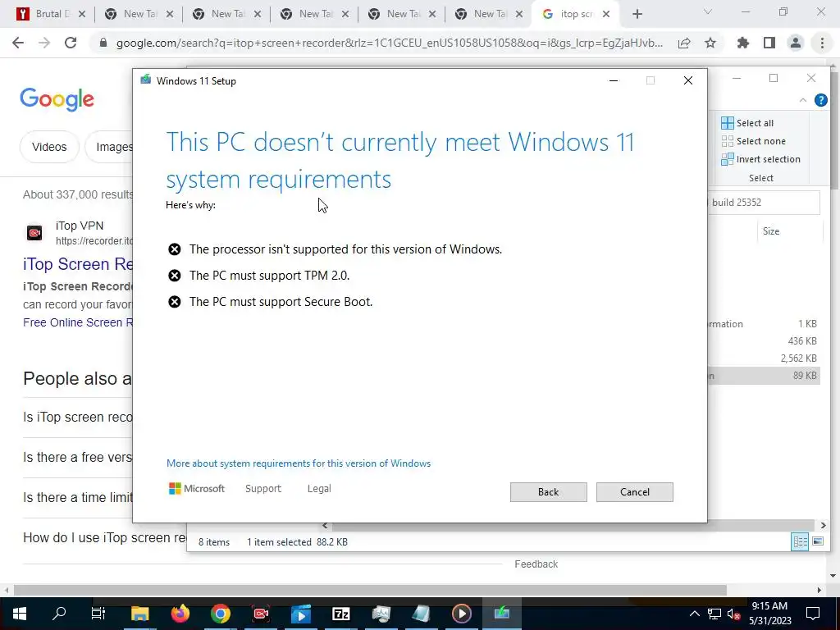Image resolution: width=840 pixels, height=630 pixels.
Task: Click Select none in File Explorer ribbon
Action: 753,141
